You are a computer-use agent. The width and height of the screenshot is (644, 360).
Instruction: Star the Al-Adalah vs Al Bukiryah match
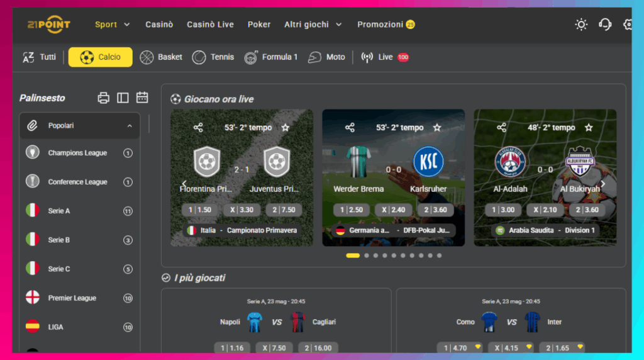tap(589, 128)
